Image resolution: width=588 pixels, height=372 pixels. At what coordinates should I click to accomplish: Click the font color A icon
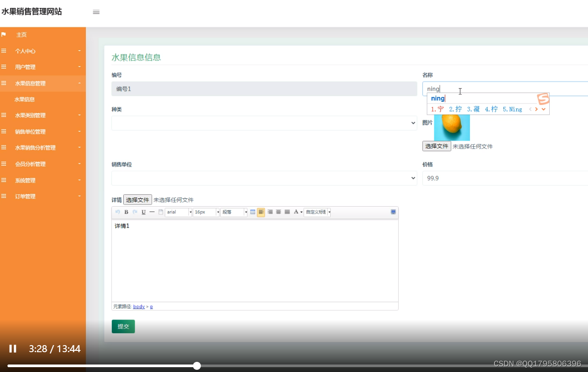[296, 212]
